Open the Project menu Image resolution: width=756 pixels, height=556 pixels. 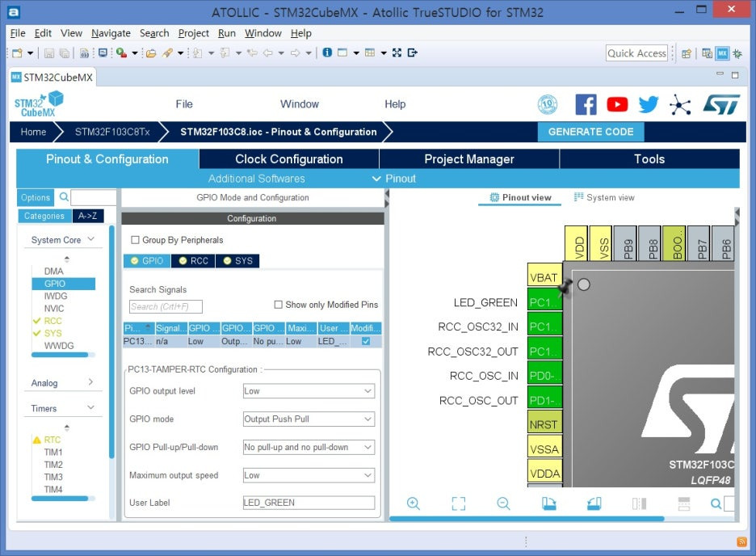(x=193, y=33)
